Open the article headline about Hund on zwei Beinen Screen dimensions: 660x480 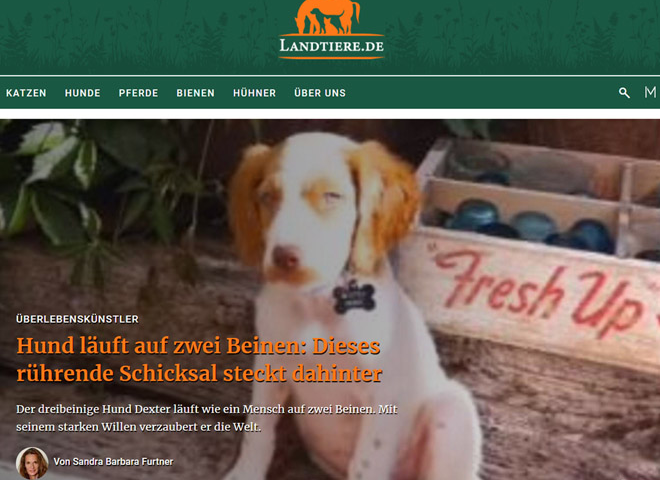point(199,360)
